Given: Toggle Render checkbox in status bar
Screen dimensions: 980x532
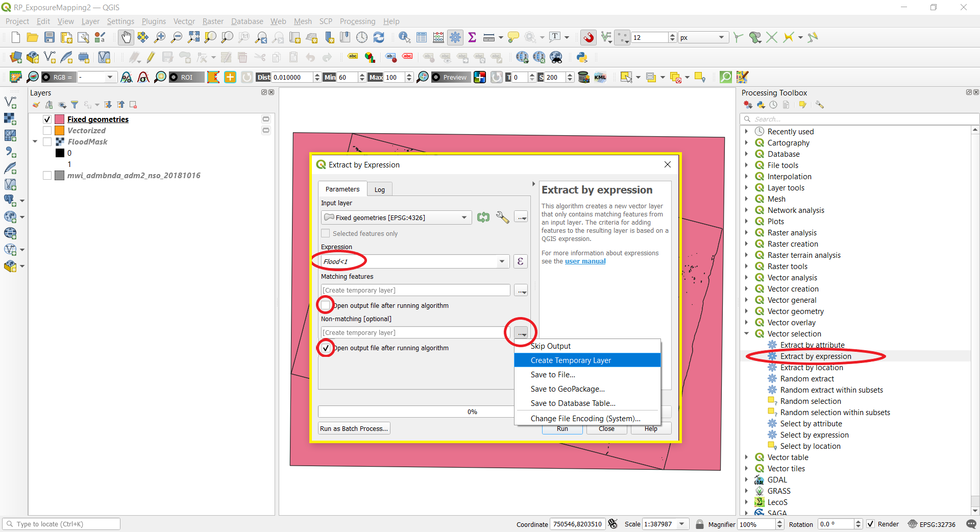Looking at the screenshot, I should [x=871, y=524].
